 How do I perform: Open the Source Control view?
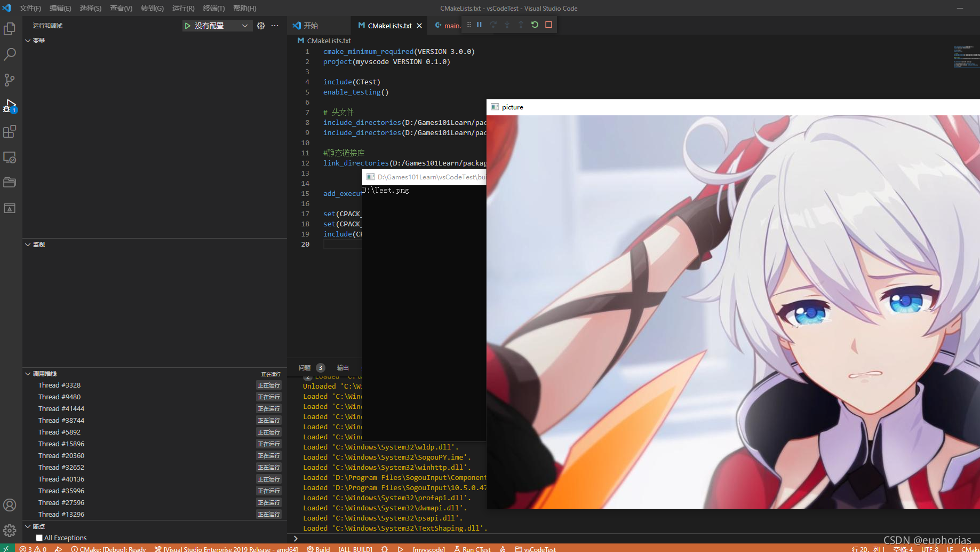(x=10, y=80)
